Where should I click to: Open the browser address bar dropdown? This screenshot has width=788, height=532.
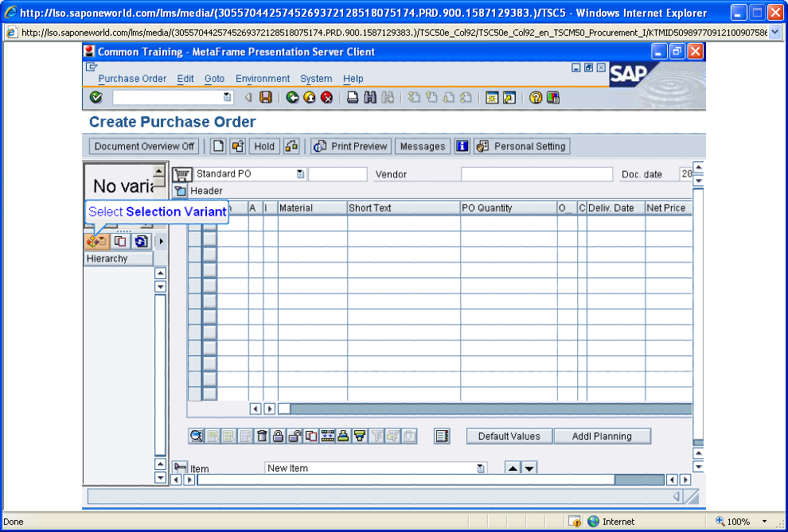[x=774, y=33]
